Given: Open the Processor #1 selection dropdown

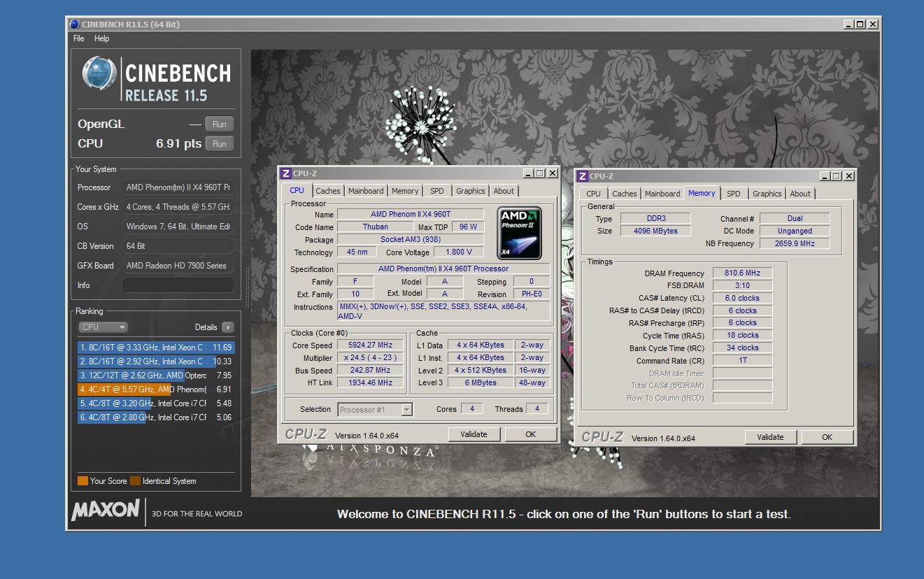Looking at the screenshot, I should (x=375, y=410).
